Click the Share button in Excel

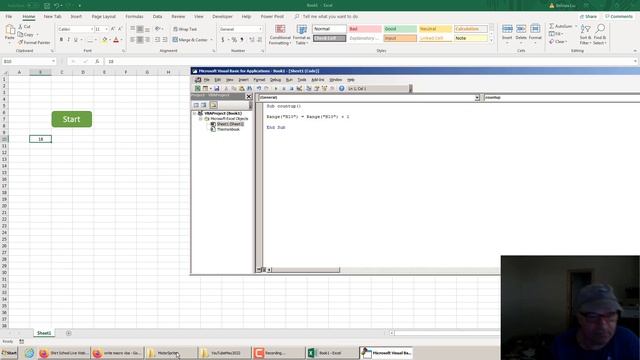[x=589, y=16]
